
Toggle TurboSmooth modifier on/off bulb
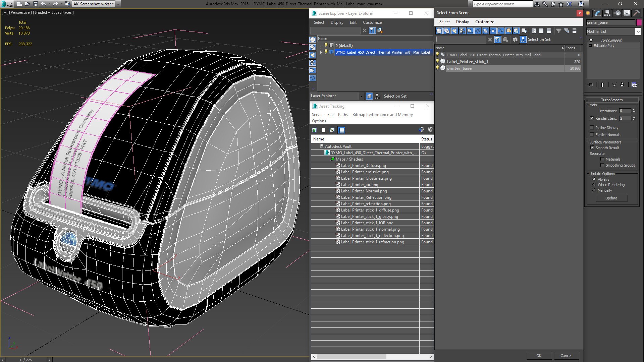click(591, 40)
